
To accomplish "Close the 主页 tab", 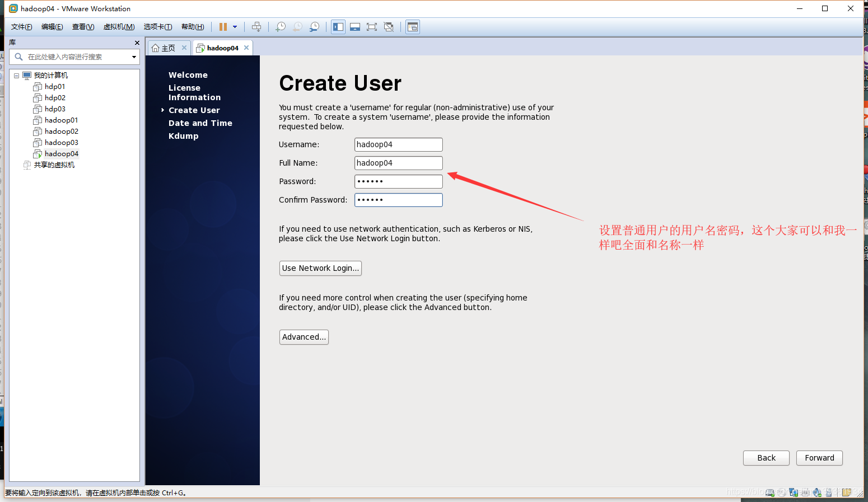I will [184, 48].
